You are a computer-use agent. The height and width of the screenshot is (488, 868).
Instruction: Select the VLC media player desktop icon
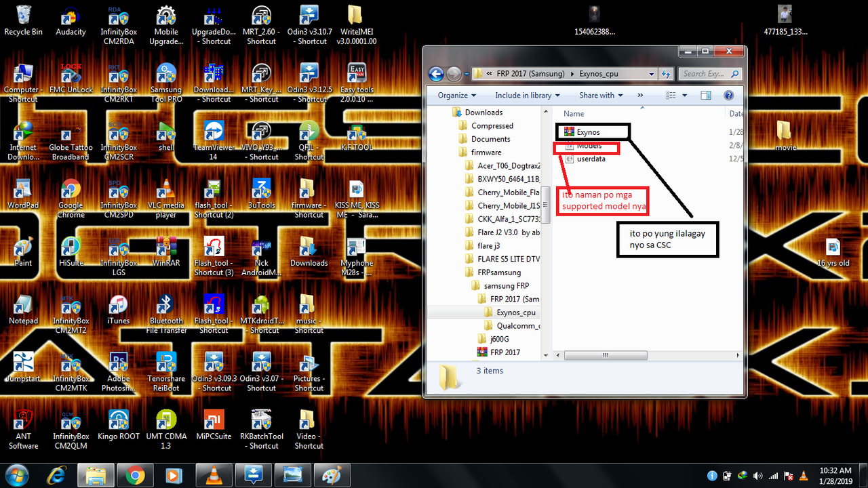tap(166, 198)
